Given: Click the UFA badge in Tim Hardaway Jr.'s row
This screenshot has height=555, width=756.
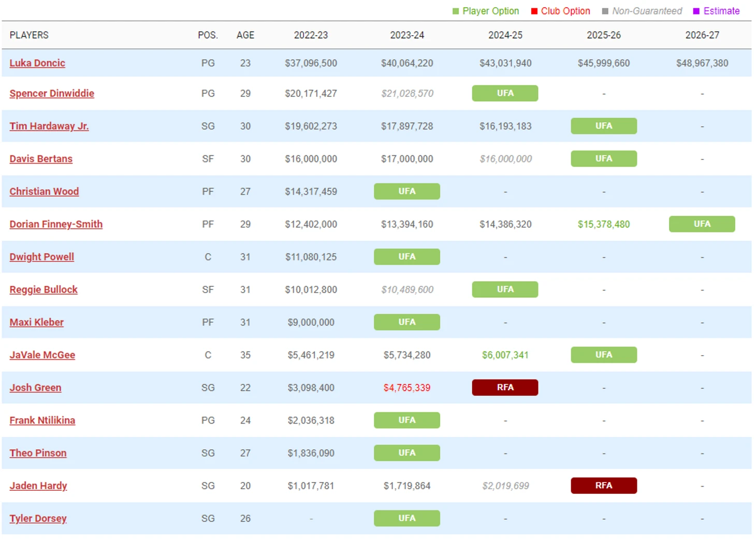Looking at the screenshot, I should [604, 126].
